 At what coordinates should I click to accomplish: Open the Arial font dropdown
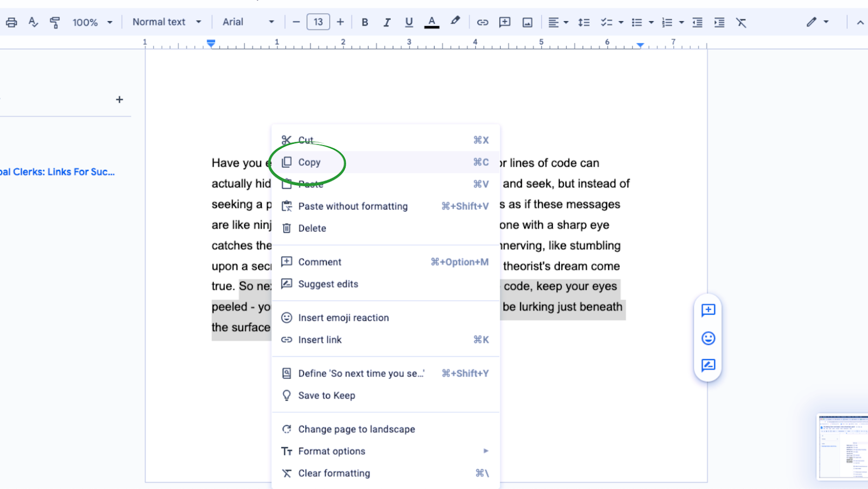point(248,22)
